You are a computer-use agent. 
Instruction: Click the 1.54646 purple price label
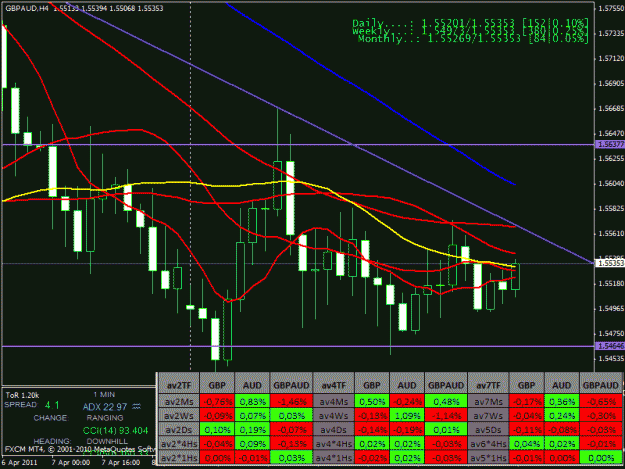pyautogui.click(x=610, y=346)
